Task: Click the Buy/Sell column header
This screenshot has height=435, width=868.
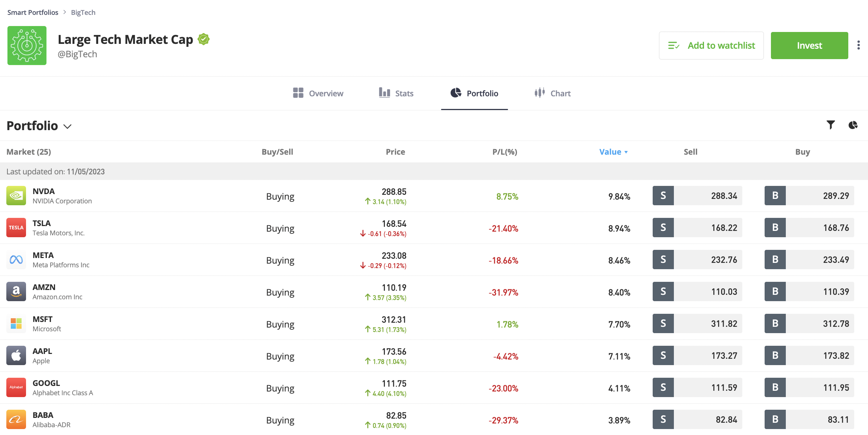Action: click(277, 152)
